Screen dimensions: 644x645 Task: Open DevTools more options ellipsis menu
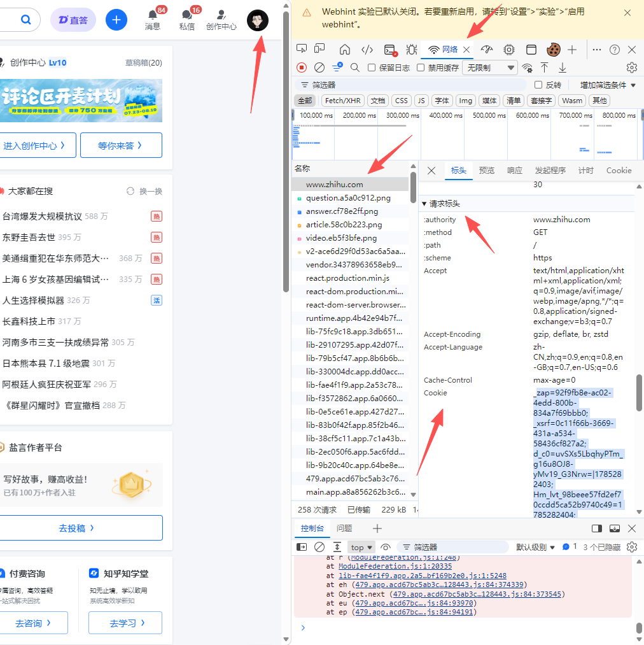(597, 50)
